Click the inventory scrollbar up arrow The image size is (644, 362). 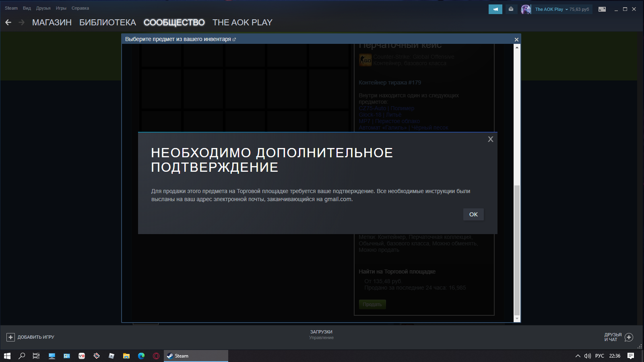pos(517,47)
